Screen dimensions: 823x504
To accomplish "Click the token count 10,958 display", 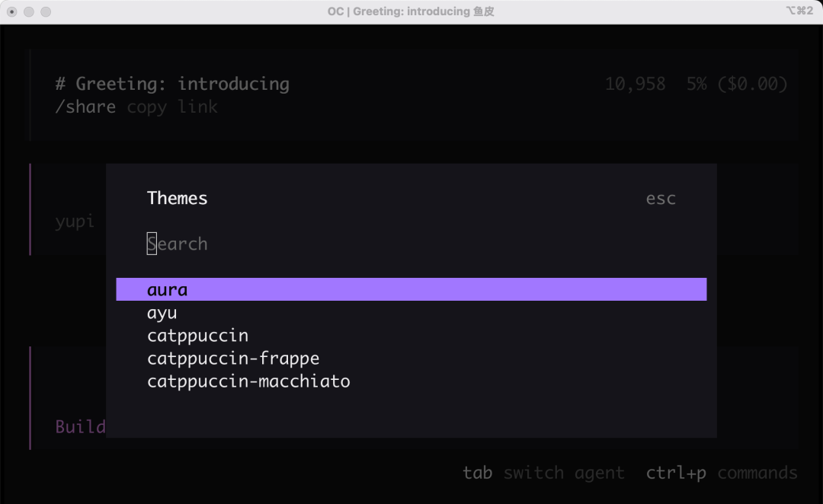I will (636, 84).
